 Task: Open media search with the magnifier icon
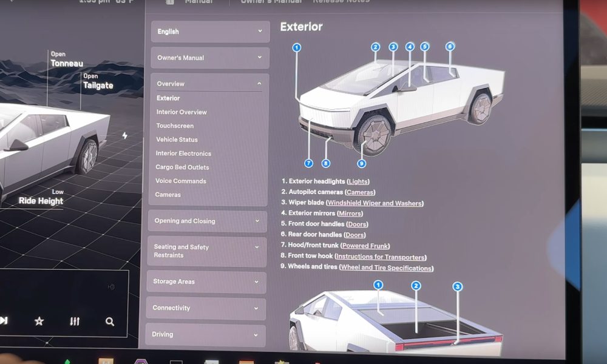point(110,322)
